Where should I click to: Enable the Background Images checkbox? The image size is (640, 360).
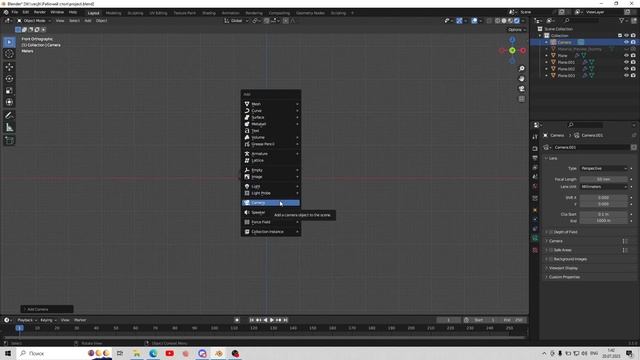[x=551, y=259]
